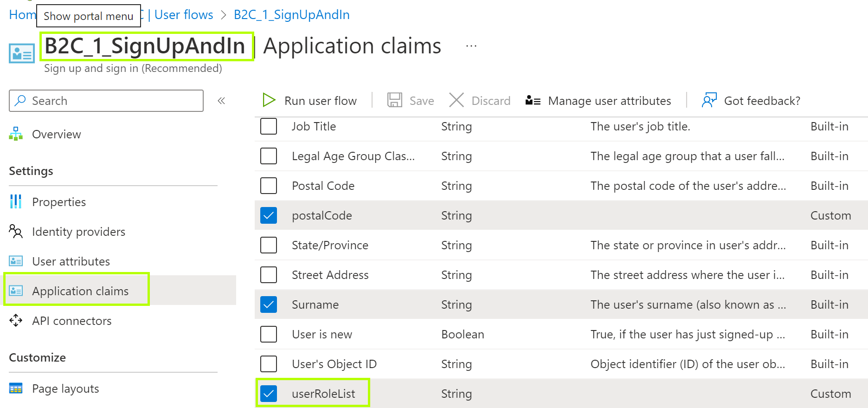Focus the sidebar Search field
The height and width of the screenshot is (408, 868).
click(x=106, y=101)
